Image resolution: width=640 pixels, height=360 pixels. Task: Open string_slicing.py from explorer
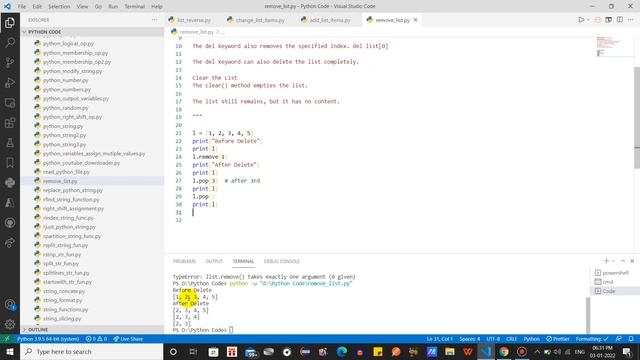pos(62,318)
